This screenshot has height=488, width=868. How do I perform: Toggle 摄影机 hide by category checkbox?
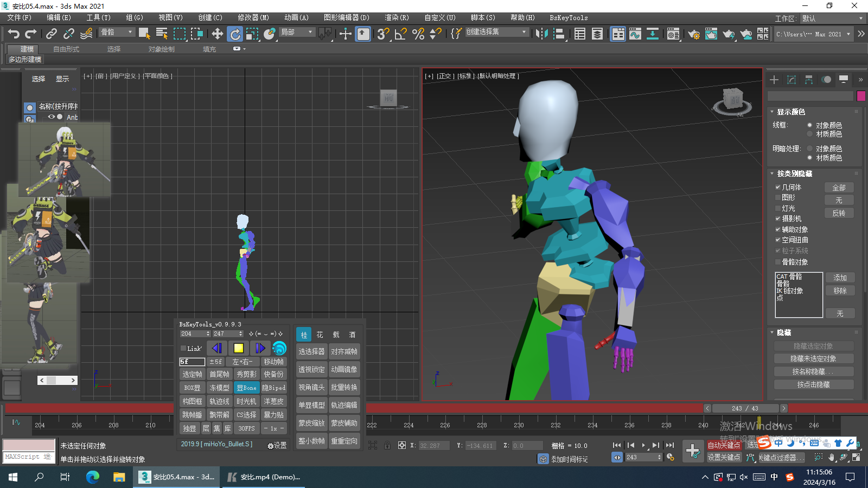tap(777, 219)
